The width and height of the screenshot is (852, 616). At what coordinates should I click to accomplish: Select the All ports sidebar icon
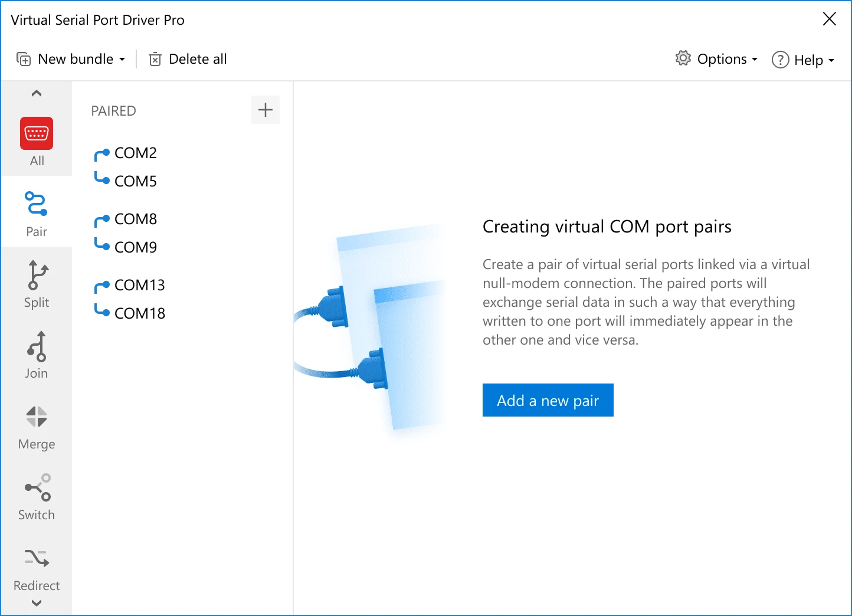coord(37,133)
